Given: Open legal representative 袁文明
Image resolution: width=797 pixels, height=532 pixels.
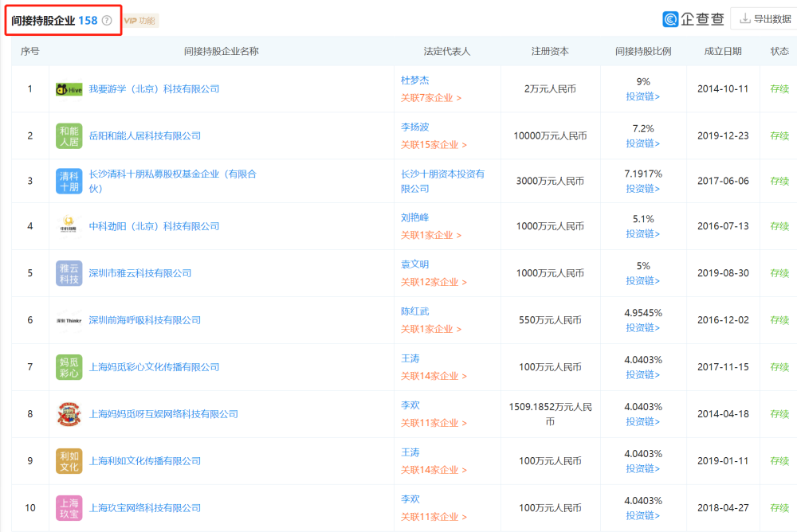Looking at the screenshot, I should [x=414, y=264].
